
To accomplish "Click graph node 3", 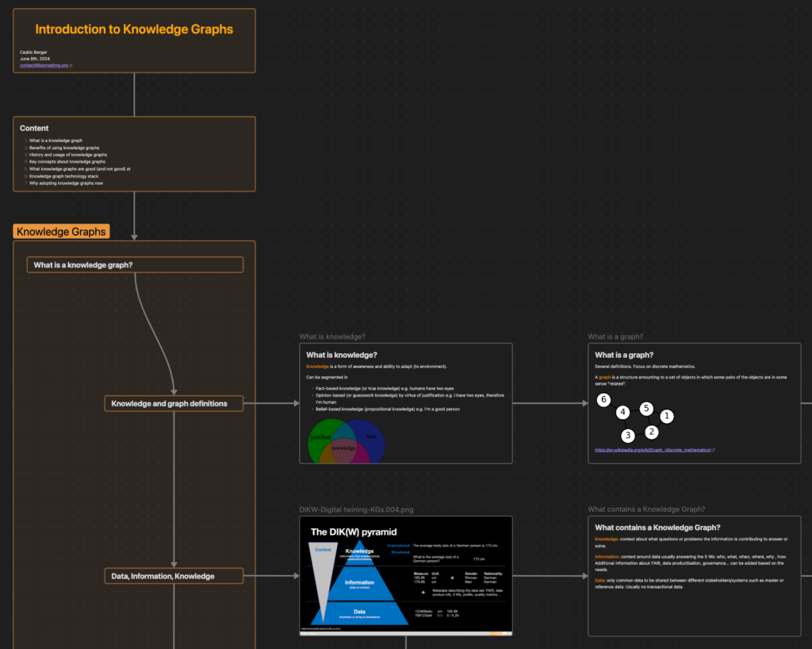I will 628,436.
